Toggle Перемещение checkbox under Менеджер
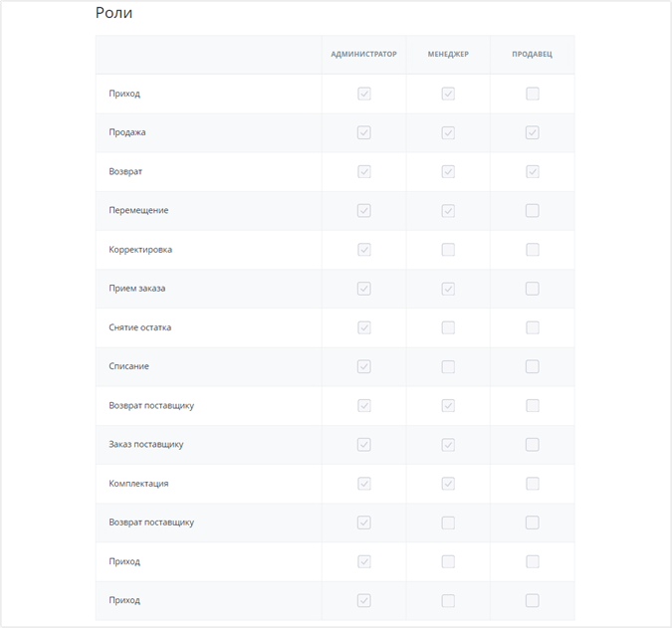This screenshot has width=672, height=628. tap(448, 210)
